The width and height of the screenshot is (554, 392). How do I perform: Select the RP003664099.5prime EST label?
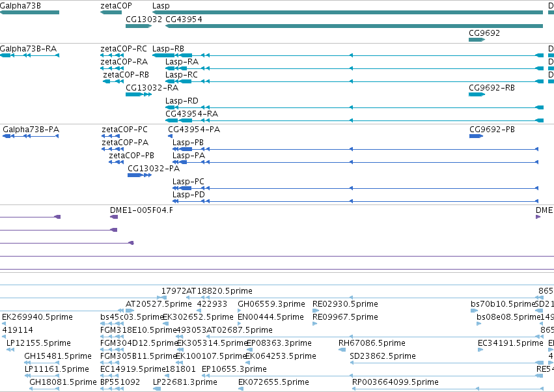[x=395, y=382]
